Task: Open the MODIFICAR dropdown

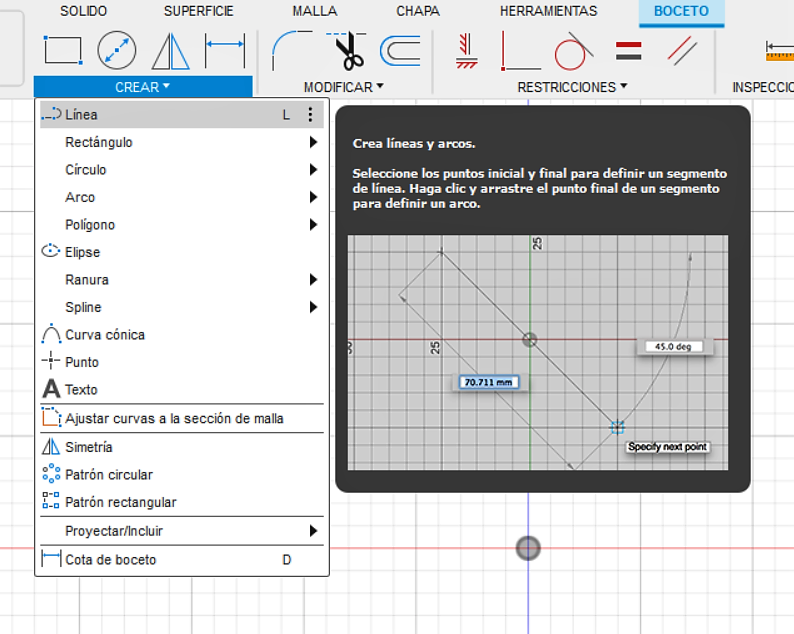Action: click(344, 87)
